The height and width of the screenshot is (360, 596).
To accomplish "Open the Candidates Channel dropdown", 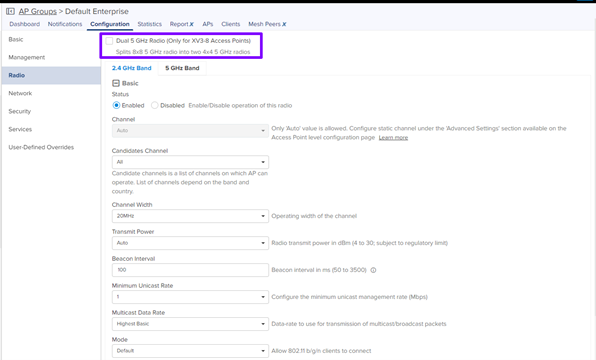I will pos(190,162).
